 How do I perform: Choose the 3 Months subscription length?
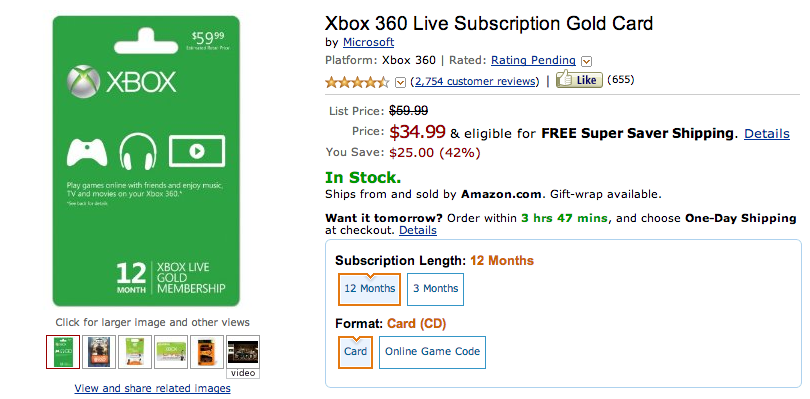(435, 289)
